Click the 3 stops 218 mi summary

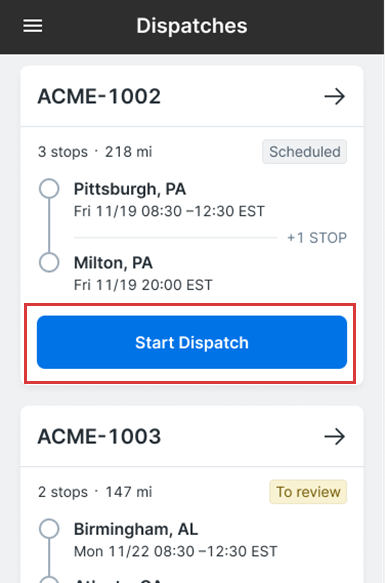coord(95,152)
